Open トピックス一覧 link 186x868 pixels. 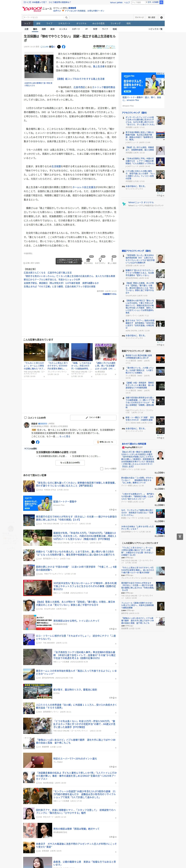click(155, 29)
